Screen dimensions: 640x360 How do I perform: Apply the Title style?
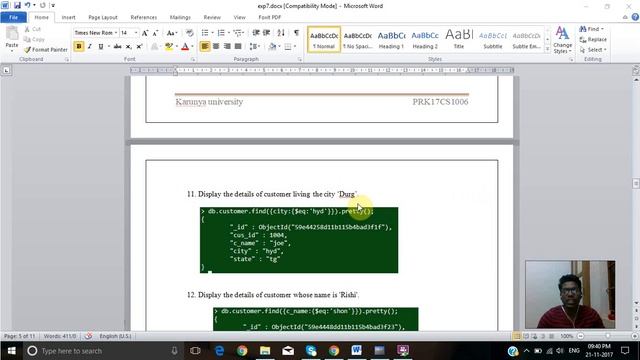coord(459,40)
